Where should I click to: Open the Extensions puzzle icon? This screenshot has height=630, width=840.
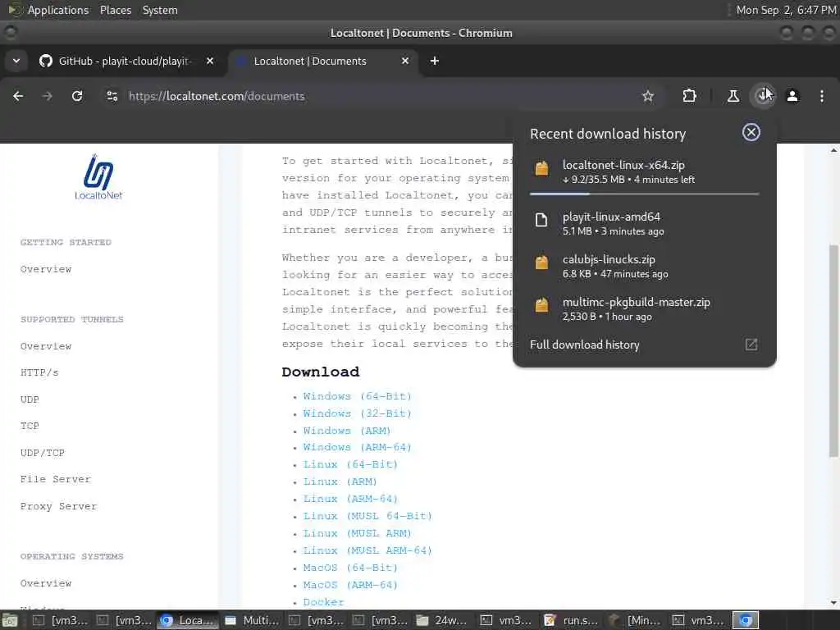pyautogui.click(x=689, y=96)
